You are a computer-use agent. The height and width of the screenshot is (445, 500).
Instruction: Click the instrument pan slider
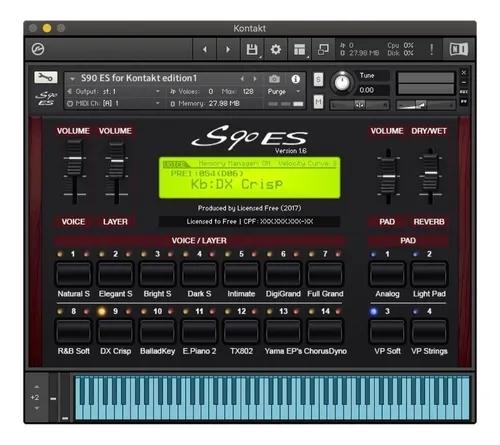359,105
